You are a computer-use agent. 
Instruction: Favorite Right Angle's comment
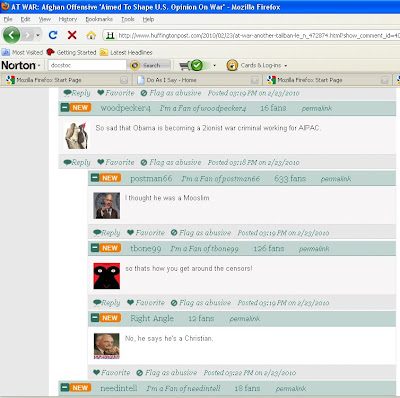pyautogui.click(x=112, y=373)
